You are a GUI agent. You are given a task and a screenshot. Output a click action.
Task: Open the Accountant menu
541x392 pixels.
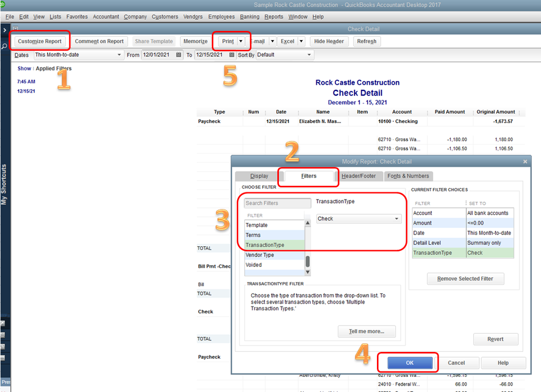(106, 17)
